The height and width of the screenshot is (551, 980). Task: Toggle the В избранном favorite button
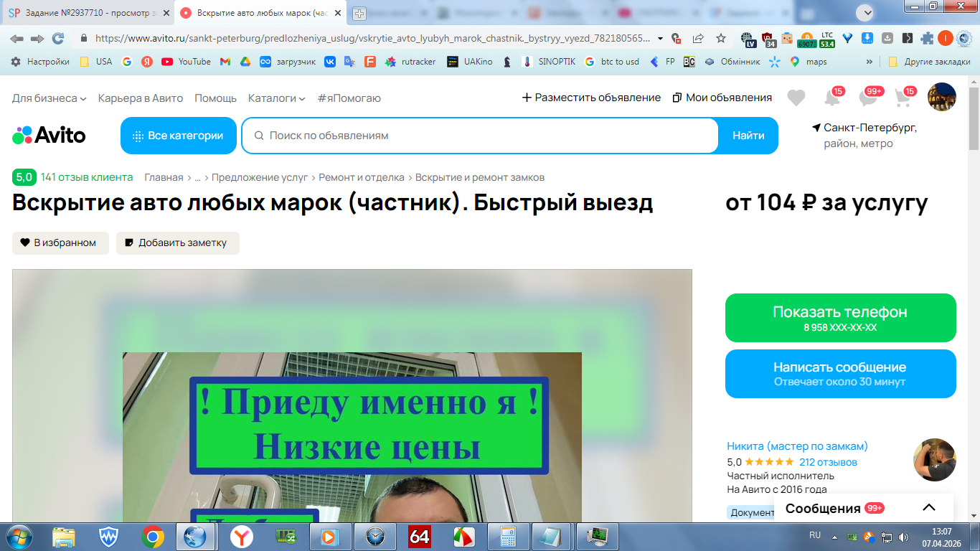(60, 243)
